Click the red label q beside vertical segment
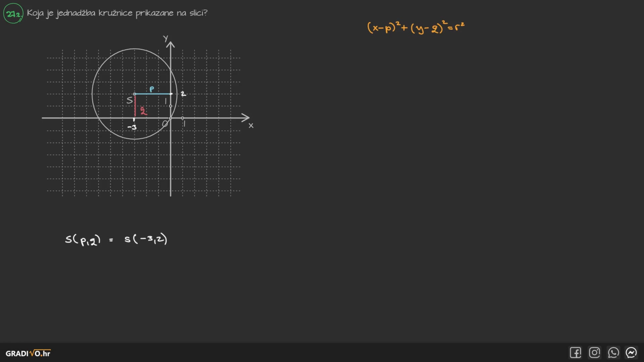Viewport: 644px width, 362px height. pyautogui.click(x=144, y=111)
